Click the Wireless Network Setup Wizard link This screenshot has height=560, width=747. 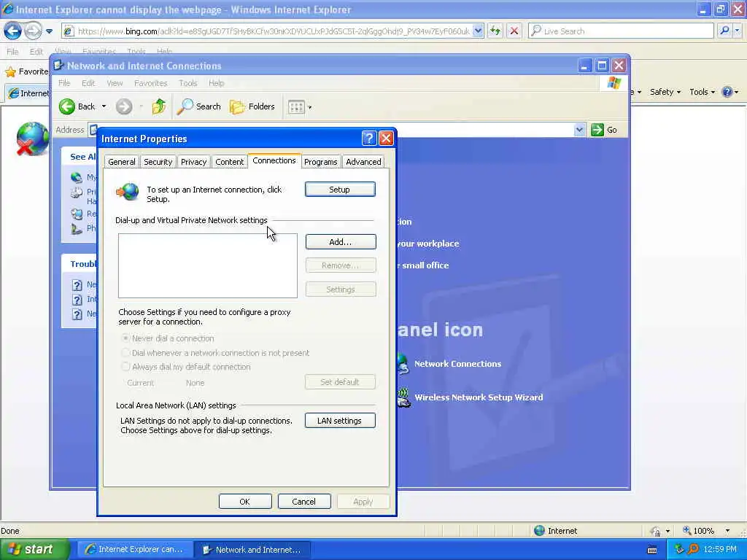[479, 397]
